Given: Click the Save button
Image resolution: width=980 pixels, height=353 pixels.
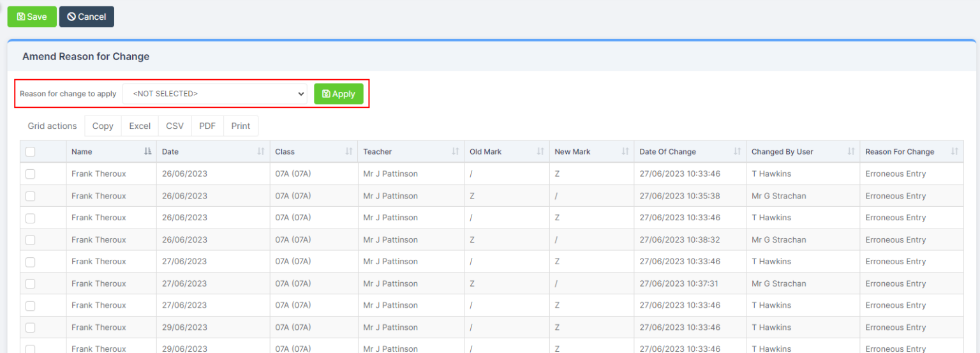Looking at the screenshot, I should (x=32, y=17).
